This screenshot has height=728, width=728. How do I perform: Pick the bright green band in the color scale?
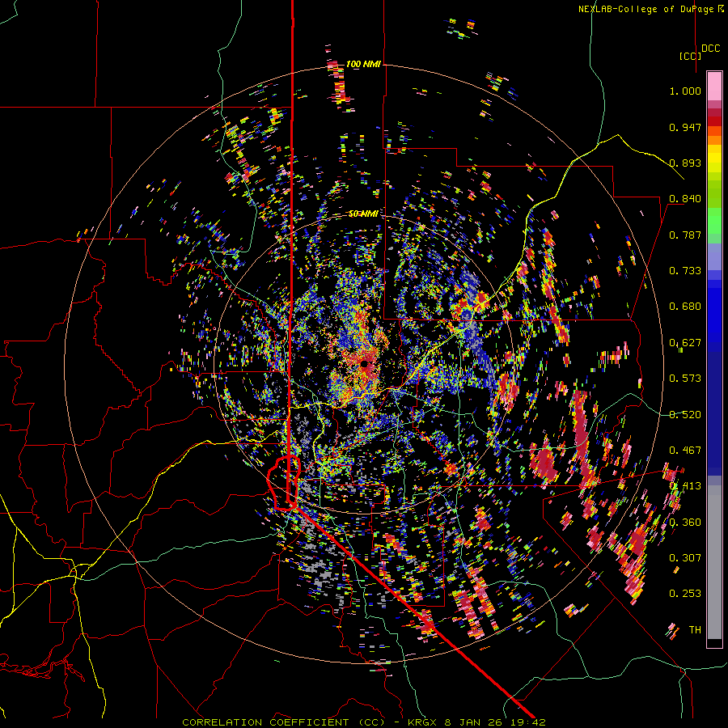click(714, 220)
